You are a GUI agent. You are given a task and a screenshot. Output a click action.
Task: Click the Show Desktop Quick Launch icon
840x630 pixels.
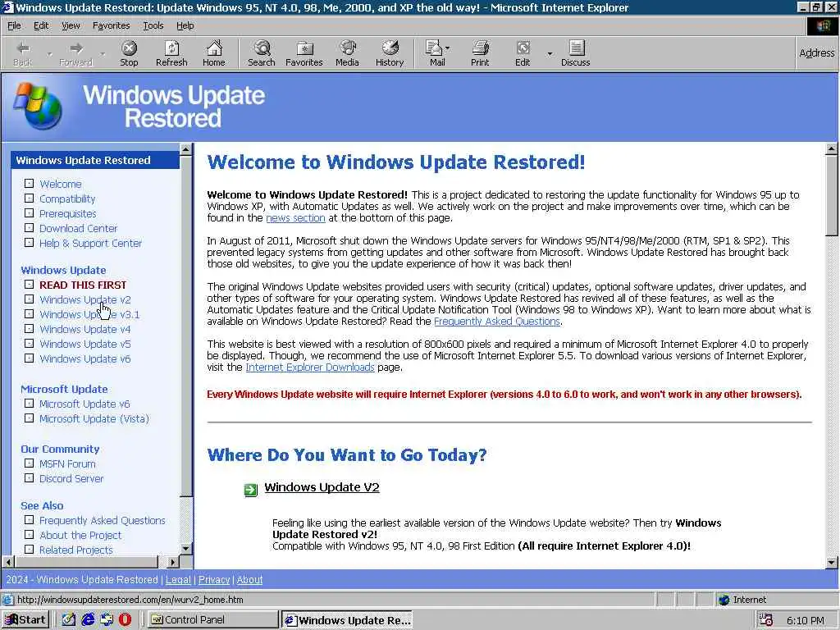coord(69,620)
